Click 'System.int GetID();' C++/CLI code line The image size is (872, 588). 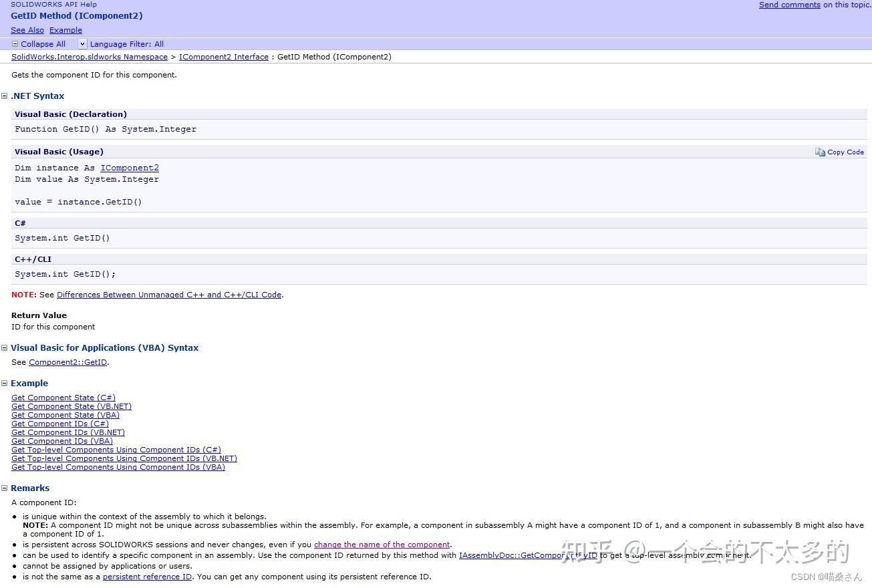pos(65,274)
